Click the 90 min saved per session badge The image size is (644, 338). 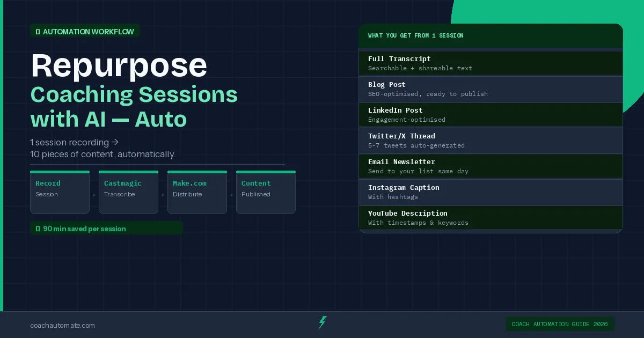tap(106, 229)
